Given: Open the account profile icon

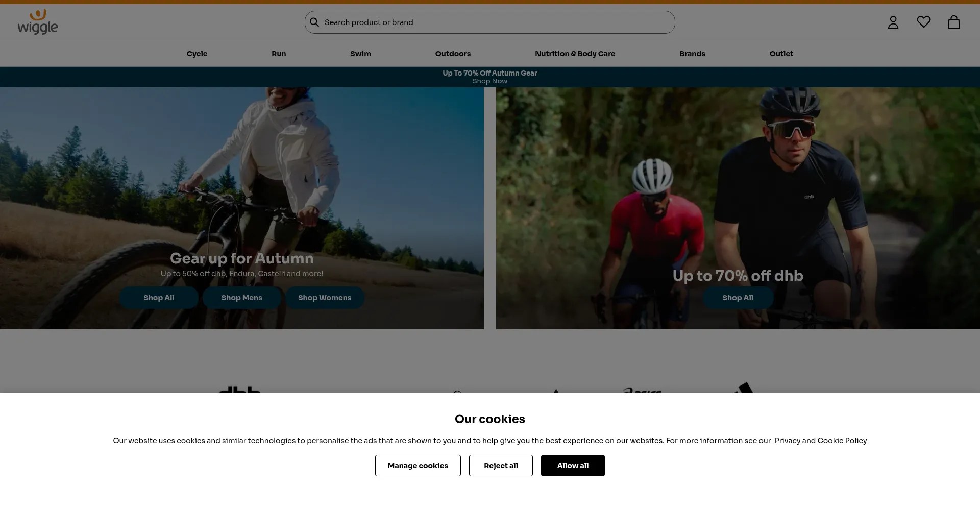Looking at the screenshot, I should tap(893, 22).
